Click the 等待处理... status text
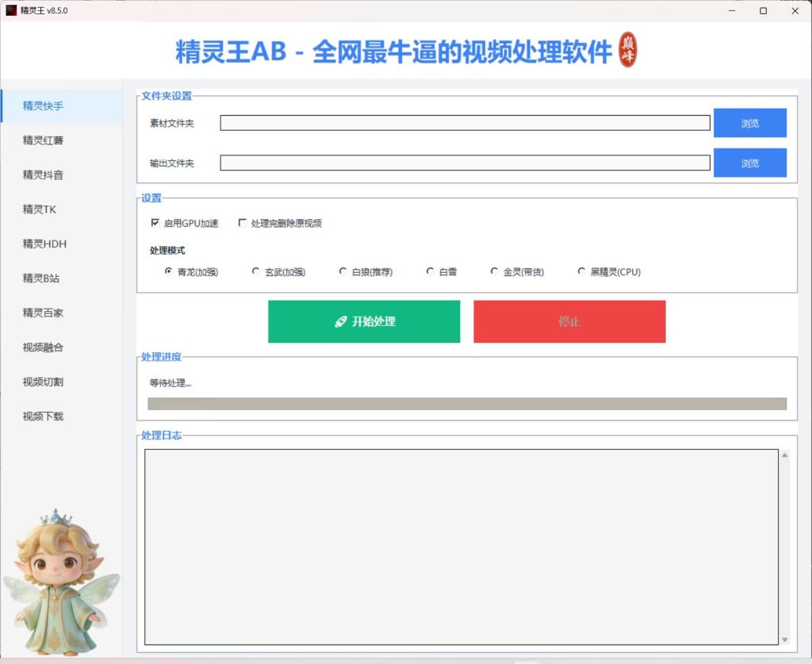The width and height of the screenshot is (812, 664). pos(170,383)
